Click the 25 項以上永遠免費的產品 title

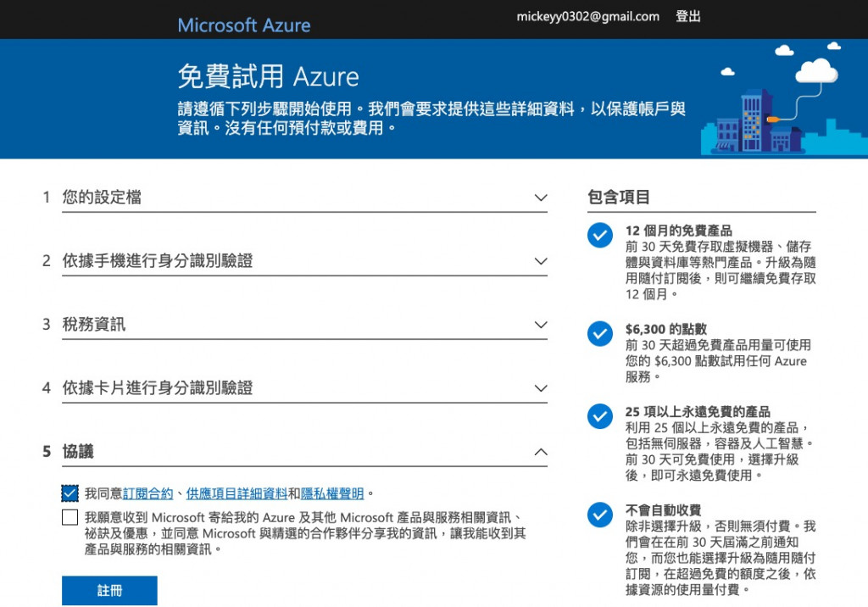coord(698,411)
